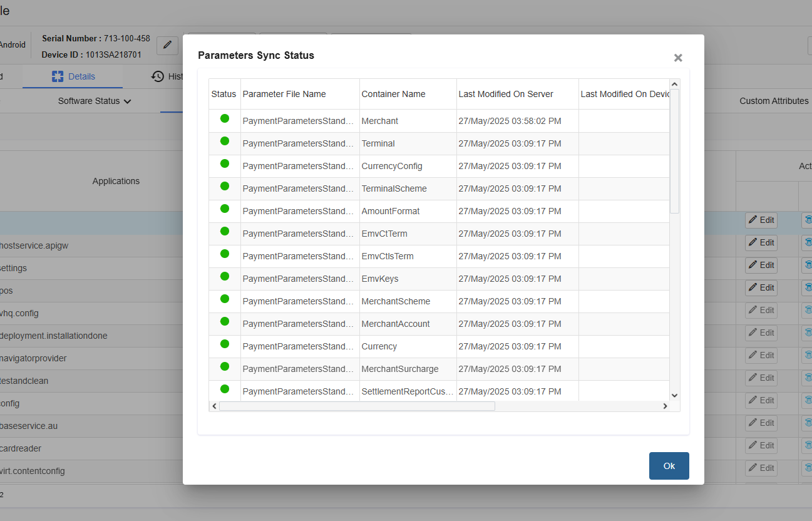
Task: Select the status dot in MerchantSurcharge row
Action: click(225, 366)
